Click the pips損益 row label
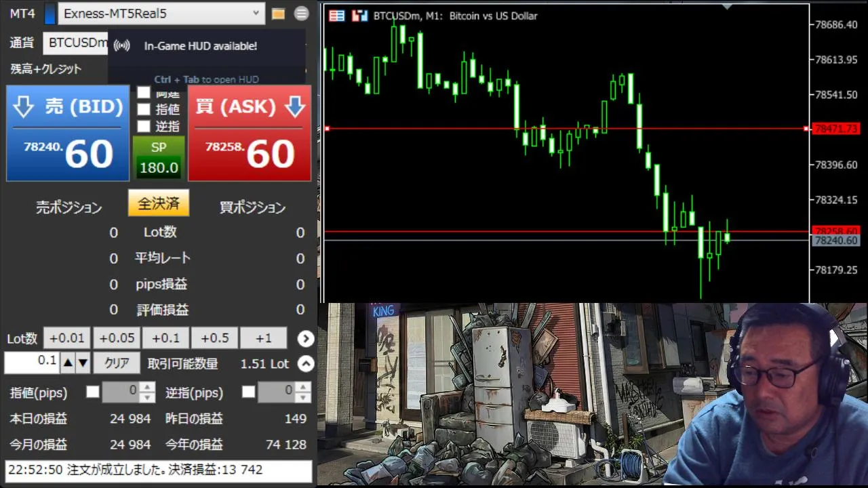 click(161, 284)
